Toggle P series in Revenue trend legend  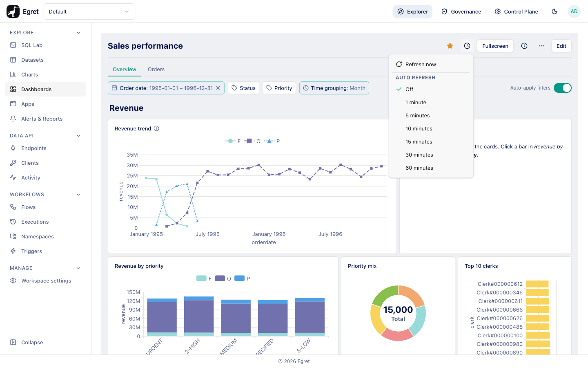point(272,141)
